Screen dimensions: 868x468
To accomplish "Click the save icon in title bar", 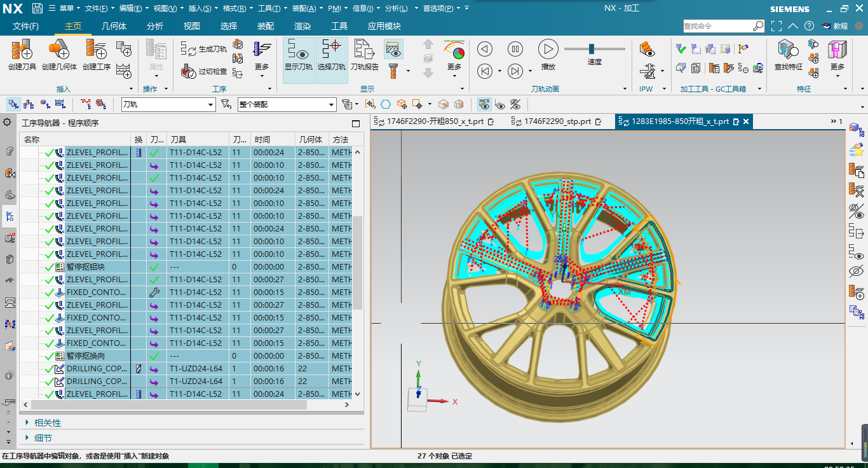I will [37, 8].
